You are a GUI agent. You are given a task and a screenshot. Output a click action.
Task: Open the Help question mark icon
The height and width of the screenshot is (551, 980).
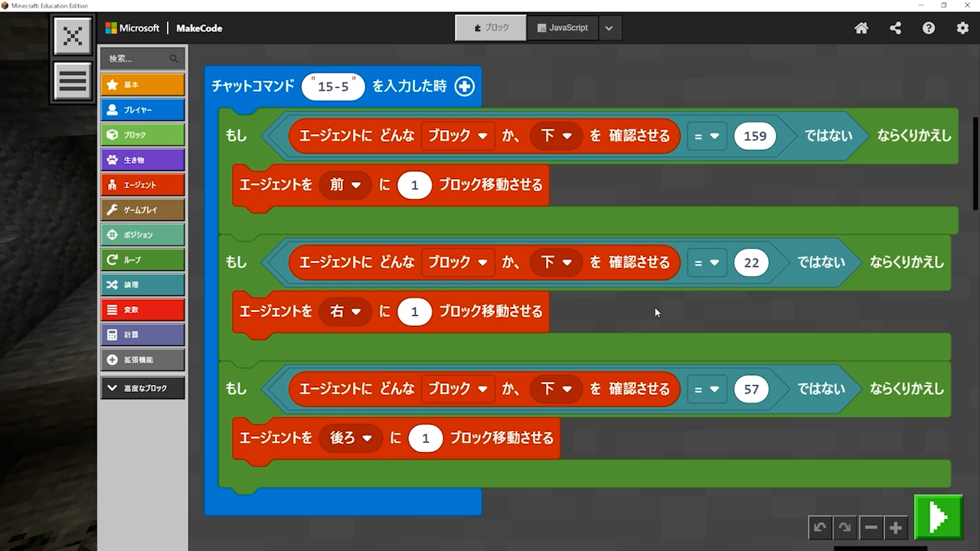929,28
